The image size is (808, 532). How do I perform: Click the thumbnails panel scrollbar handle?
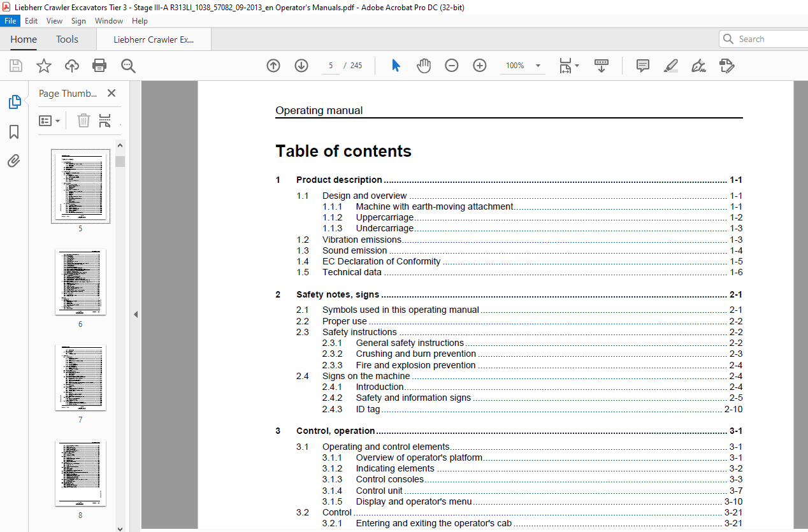point(120,161)
